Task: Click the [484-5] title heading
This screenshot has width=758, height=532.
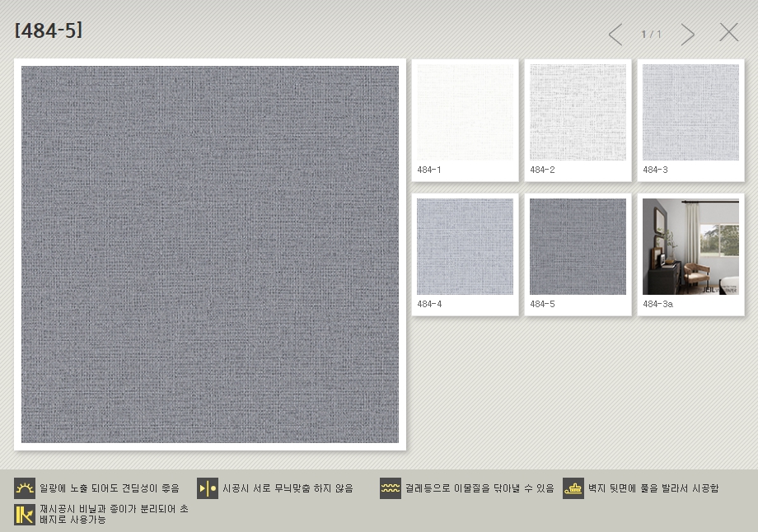Action: pyautogui.click(x=49, y=31)
